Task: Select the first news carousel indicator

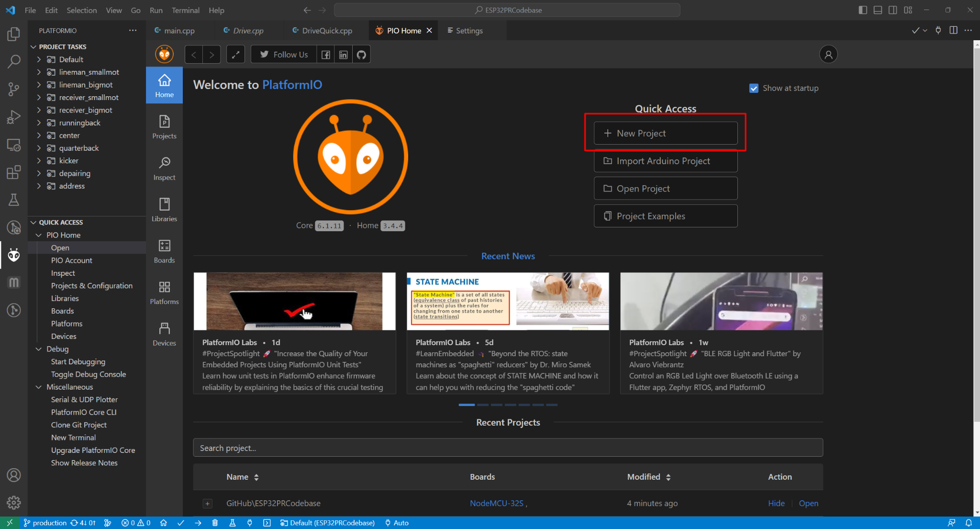Action: pyautogui.click(x=467, y=405)
